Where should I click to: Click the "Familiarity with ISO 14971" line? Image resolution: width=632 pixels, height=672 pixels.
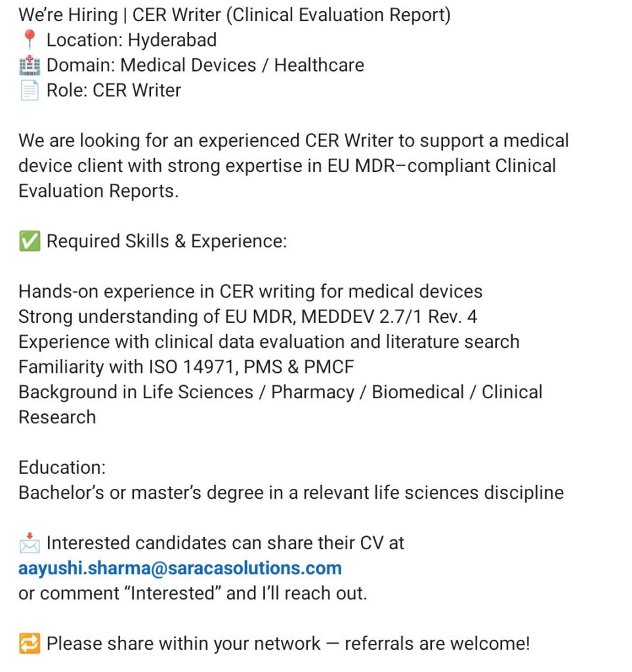coord(186,367)
